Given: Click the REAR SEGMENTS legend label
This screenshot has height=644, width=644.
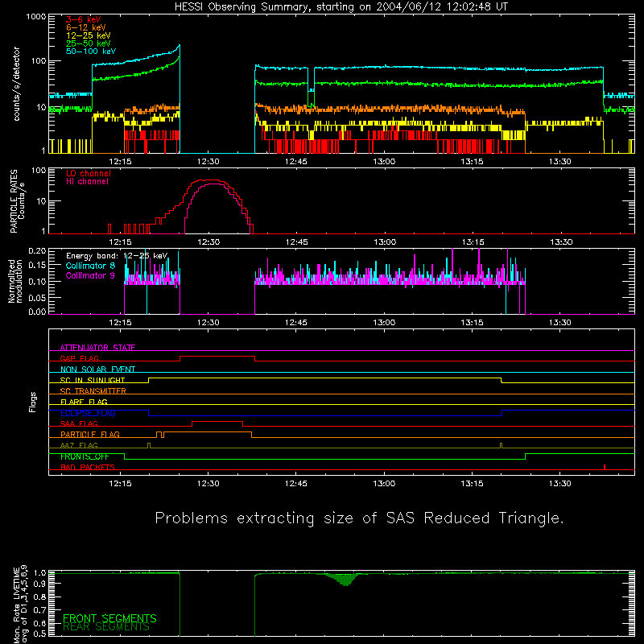Looking at the screenshot, I should 106,627.
